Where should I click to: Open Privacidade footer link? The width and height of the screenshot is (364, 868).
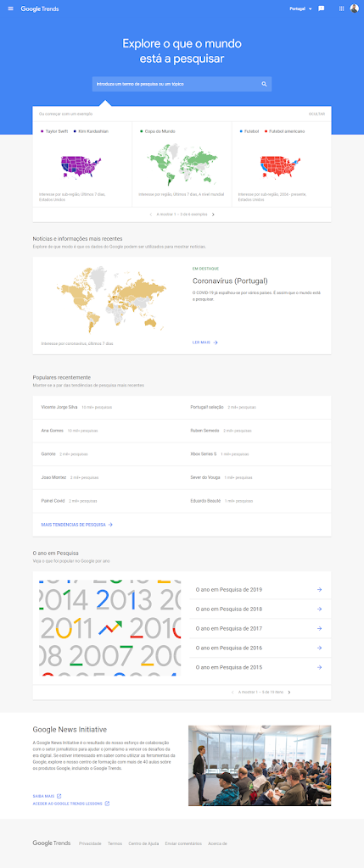pos(90,843)
